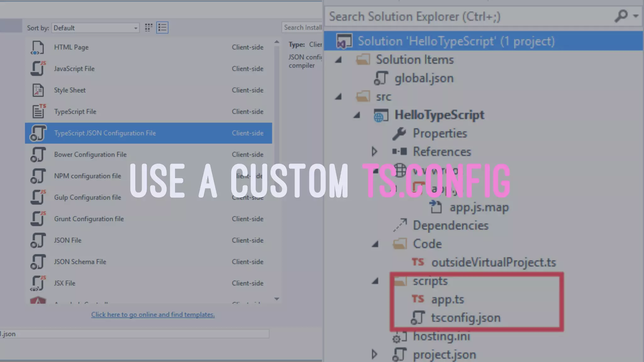The height and width of the screenshot is (362, 644).
Task: Select the HTML Page template icon
Action: (x=38, y=47)
